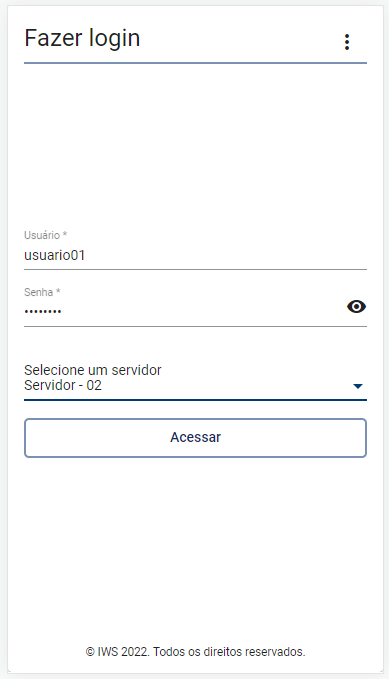The height and width of the screenshot is (679, 389).
Task: Submit the login via Acessar
Action: point(195,438)
